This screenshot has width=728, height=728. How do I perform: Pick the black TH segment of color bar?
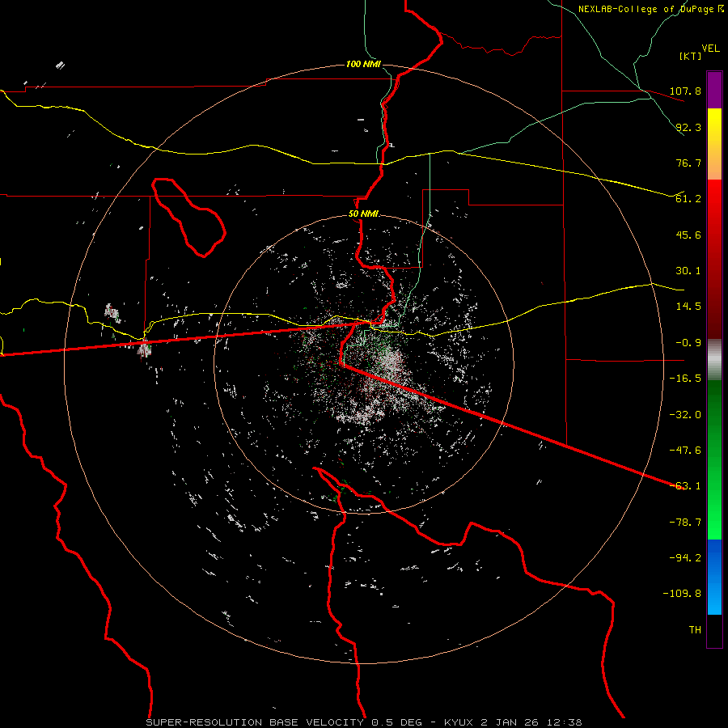(x=714, y=630)
